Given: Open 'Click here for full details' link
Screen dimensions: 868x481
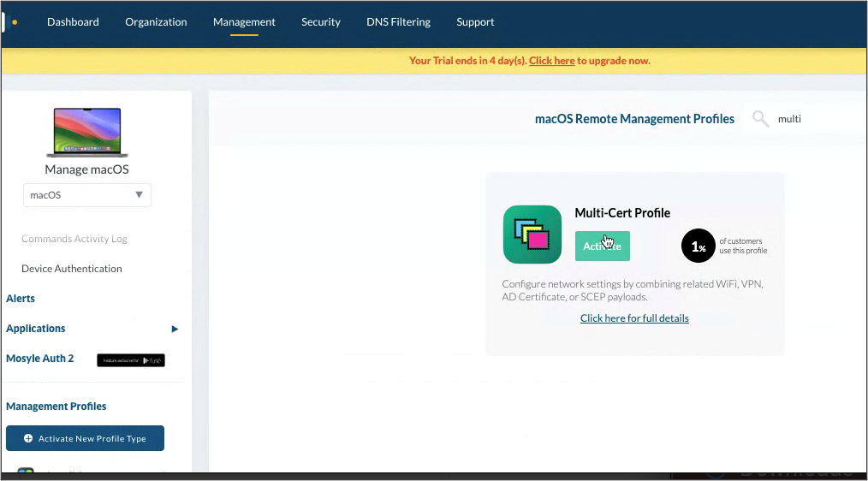Looking at the screenshot, I should point(634,318).
